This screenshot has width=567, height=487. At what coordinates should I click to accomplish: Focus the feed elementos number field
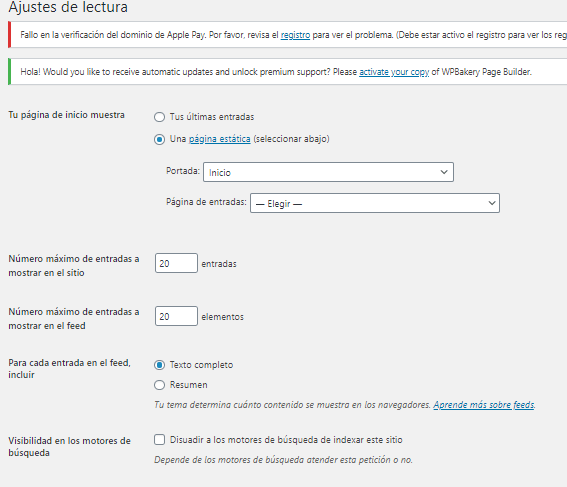click(x=176, y=316)
